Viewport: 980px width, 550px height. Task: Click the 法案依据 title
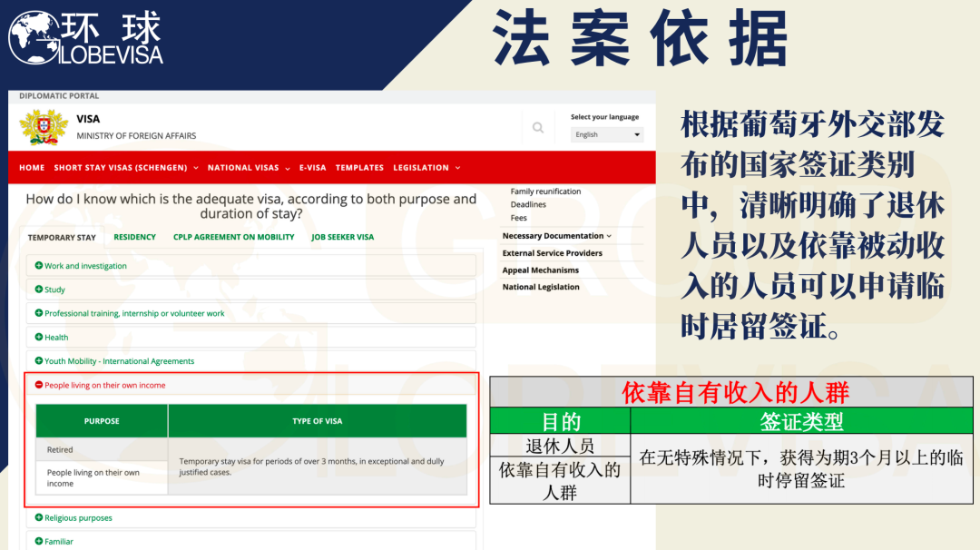pyautogui.click(x=640, y=39)
